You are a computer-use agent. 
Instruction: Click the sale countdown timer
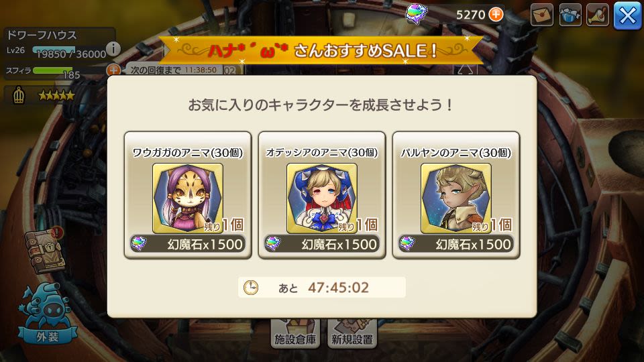click(322, 288)
